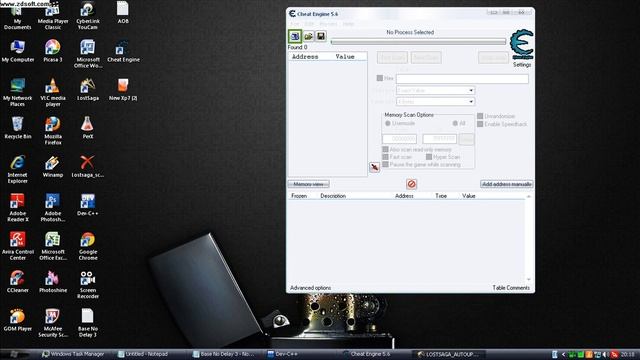Open Table Comments link
Screen dimensions: 640x360
pyautogui.click(x=511, y=288)
